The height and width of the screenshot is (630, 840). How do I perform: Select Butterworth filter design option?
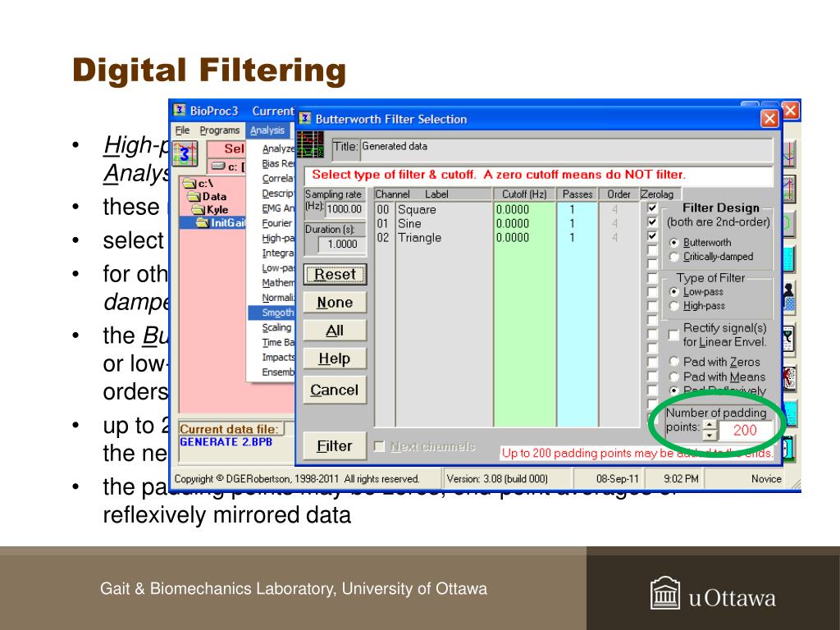pyautogui.click(x=674, y=243)
